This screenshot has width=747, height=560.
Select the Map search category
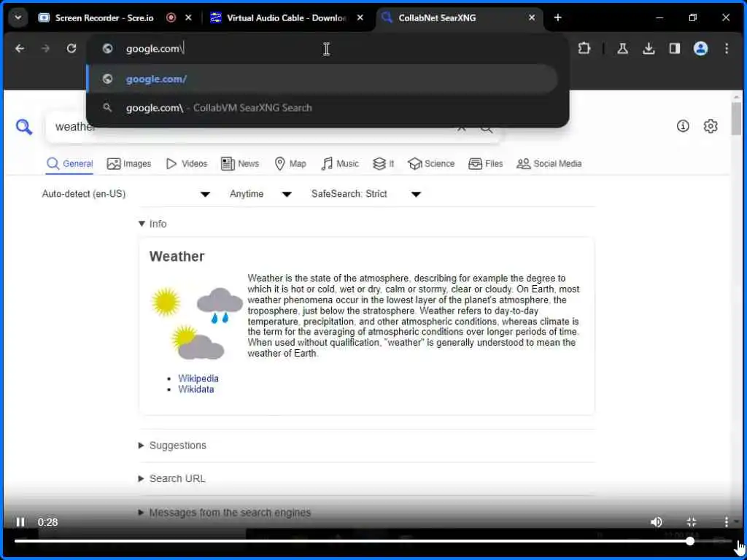[290, 164]
